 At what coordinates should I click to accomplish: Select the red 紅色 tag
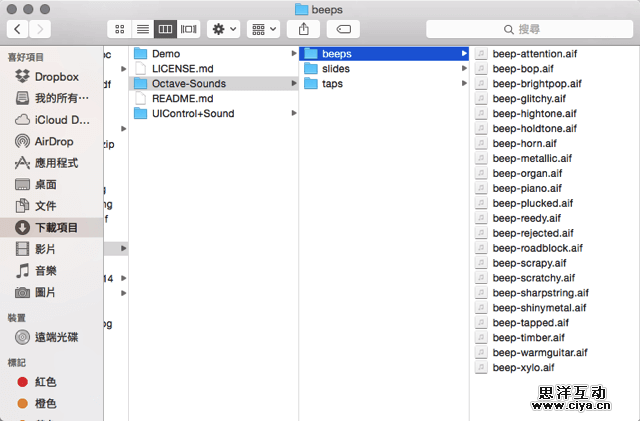[46, 381]
